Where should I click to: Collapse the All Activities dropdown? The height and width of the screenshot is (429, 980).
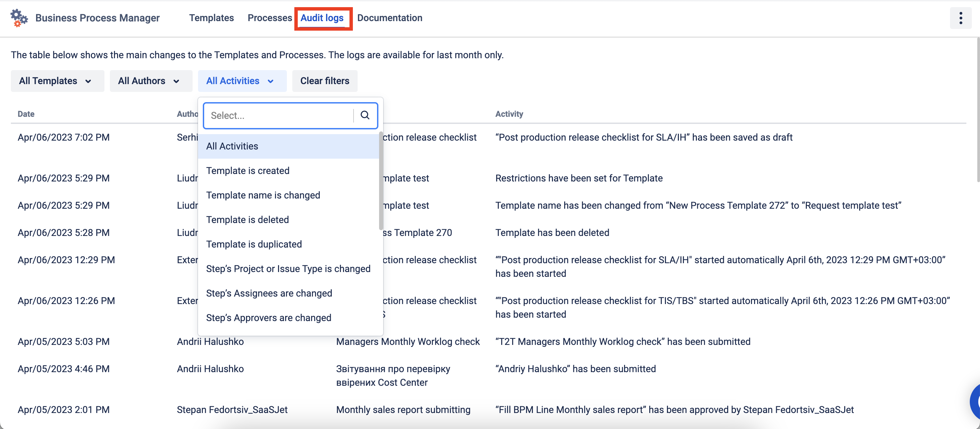242,81
